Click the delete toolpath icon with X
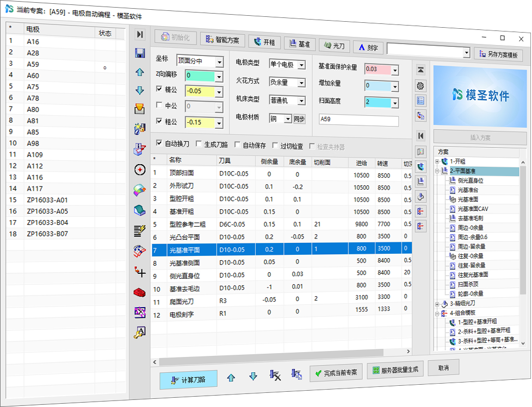532x407 pixels. click(275, 374)
